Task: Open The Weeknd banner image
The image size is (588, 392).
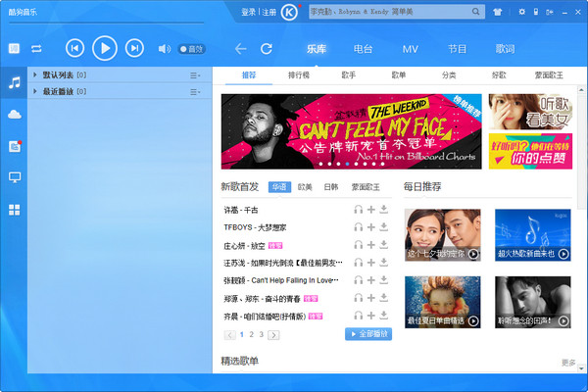Action: [352, 131]
